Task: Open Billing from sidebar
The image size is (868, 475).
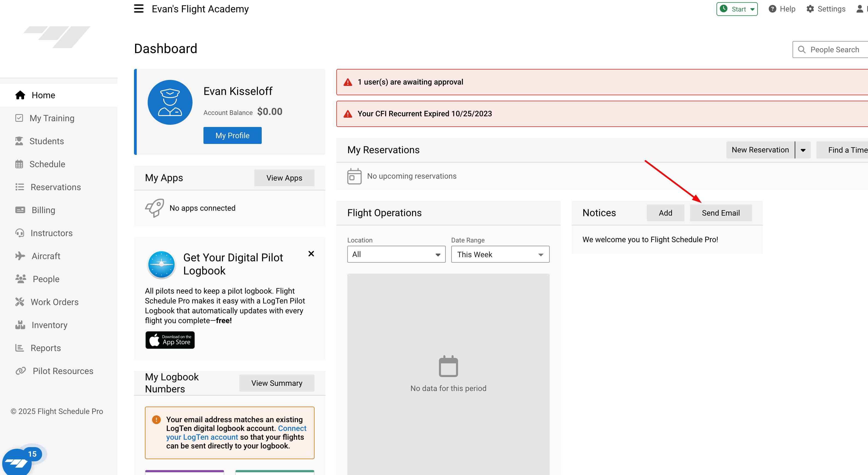Action: click(59, 210)
